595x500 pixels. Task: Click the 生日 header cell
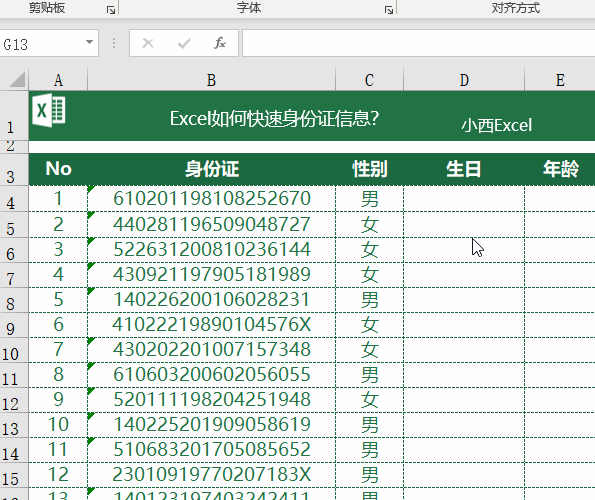tap(464, 169)
